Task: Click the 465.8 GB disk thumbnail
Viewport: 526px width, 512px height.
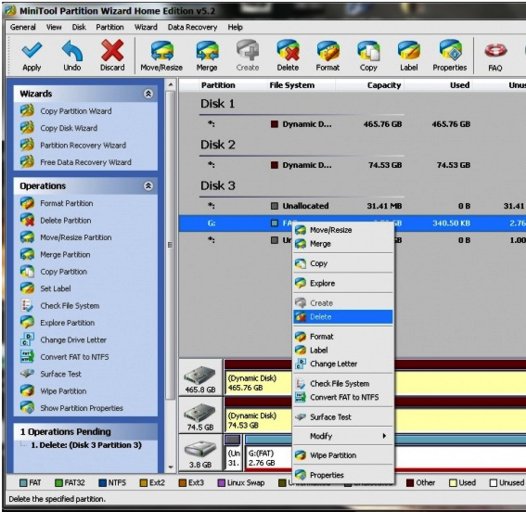Action: coord(200,378)
